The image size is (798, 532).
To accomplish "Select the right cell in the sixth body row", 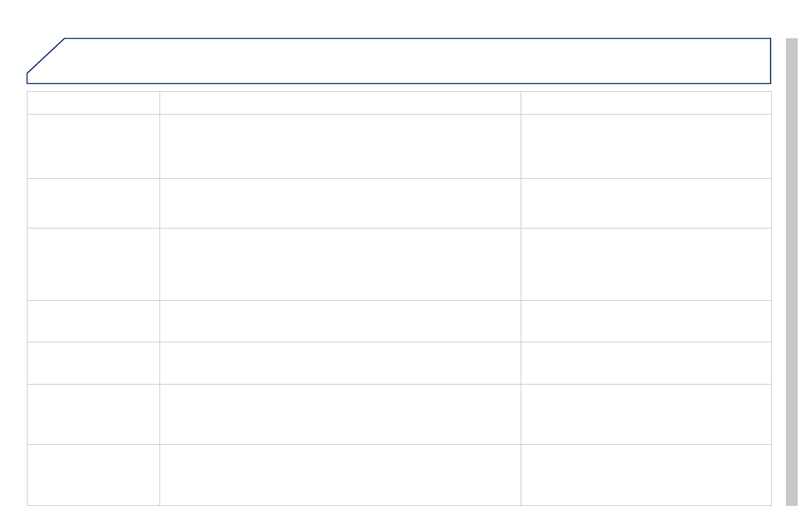I will pos(646,413).
